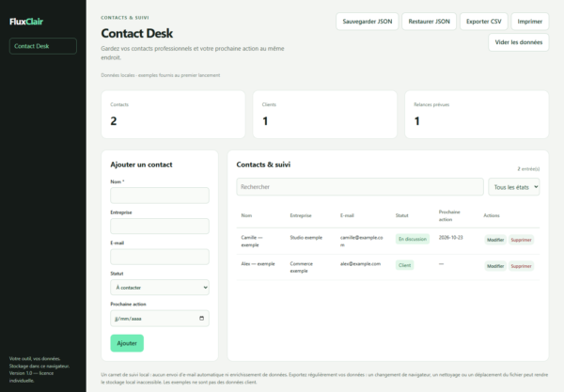Click the Contact Desk page heading
The height and width of the screenshot is (392, 564).
coord(137,34)
